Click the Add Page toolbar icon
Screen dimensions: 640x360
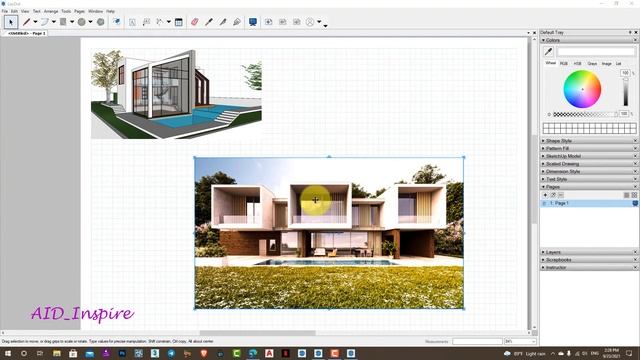[x=269, y=22]
